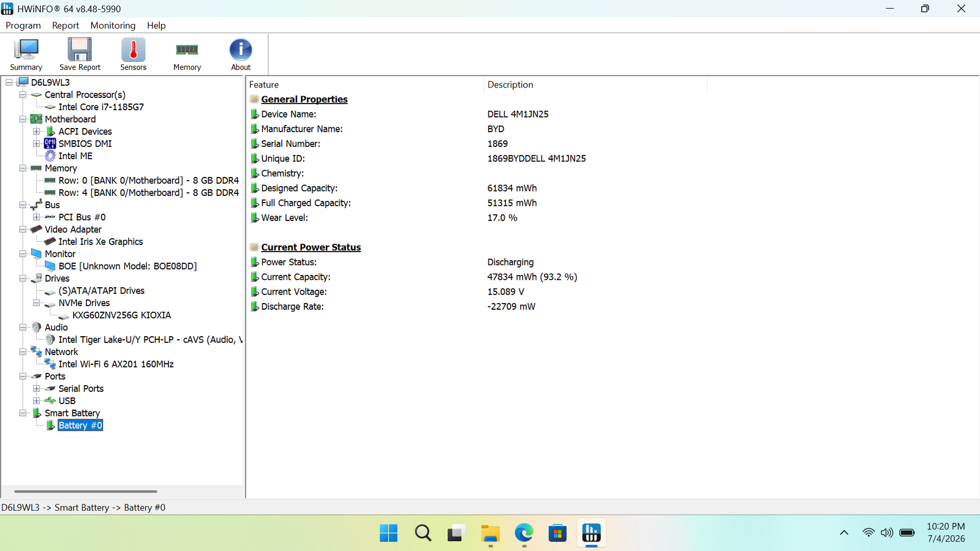
Task: Click the Monitor tree icon
Action: [x=36, y=254]
